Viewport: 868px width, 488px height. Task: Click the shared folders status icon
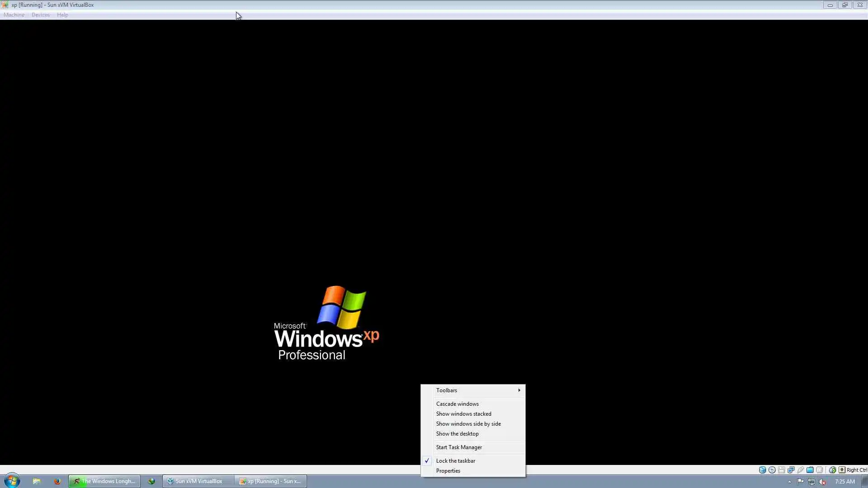[x=810, y=470]
